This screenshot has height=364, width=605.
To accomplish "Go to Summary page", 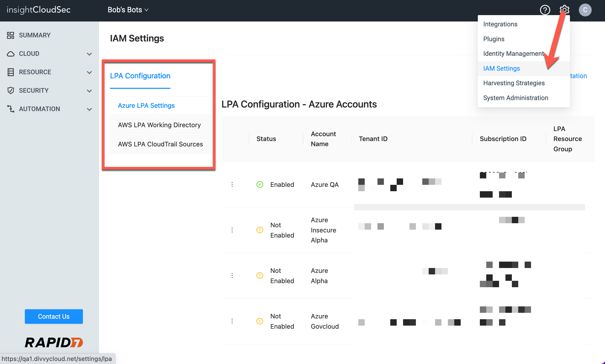I will click(x=35, y=35).
